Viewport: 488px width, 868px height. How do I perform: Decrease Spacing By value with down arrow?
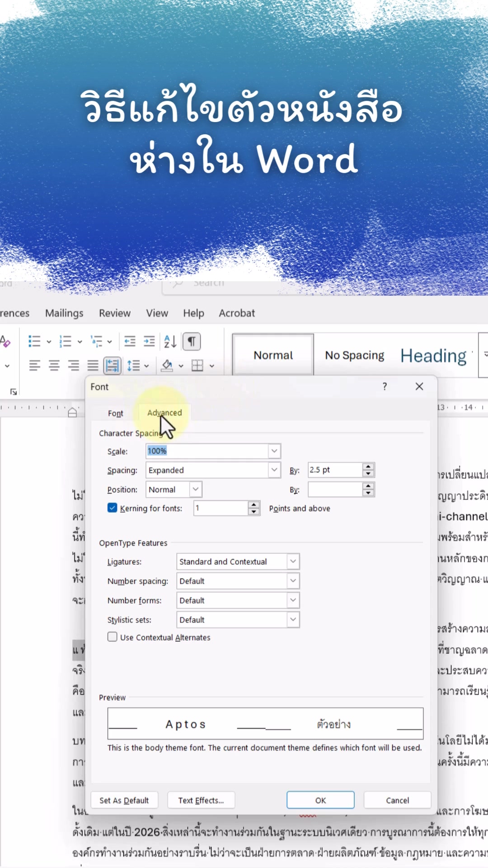pos(368,474)
